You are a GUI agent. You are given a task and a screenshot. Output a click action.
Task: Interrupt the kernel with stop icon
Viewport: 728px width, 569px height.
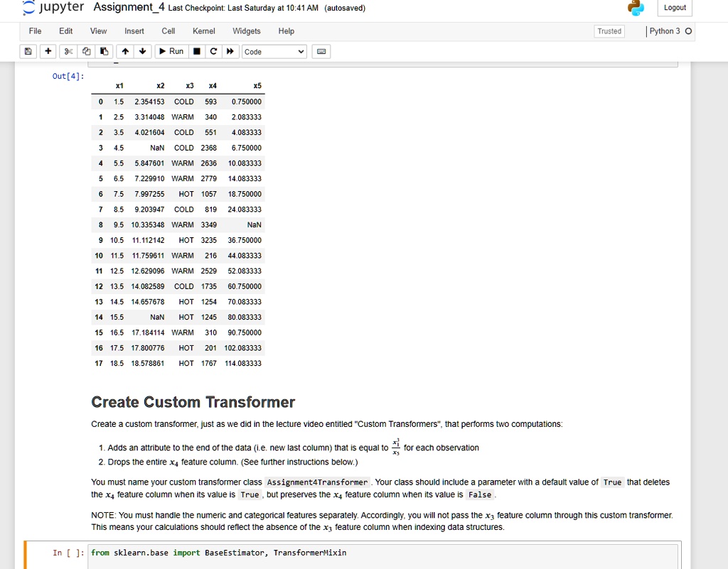tap(197, 51)
